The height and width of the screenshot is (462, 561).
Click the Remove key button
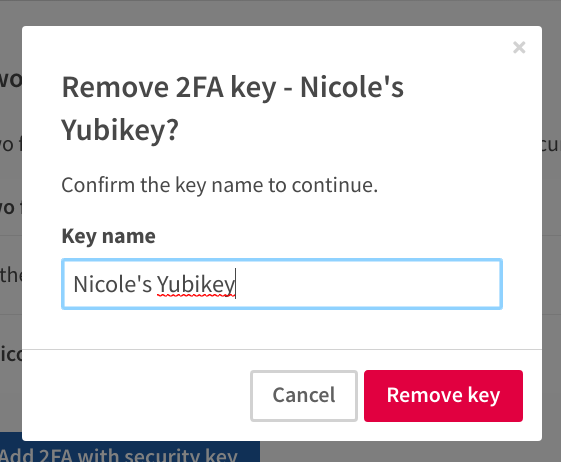[443, 396]
